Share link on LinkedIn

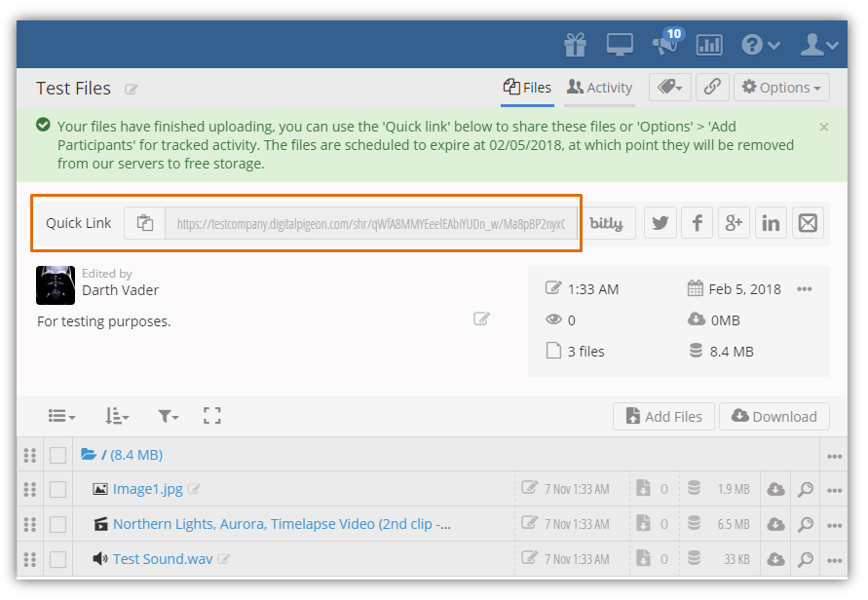pos(771,223)
